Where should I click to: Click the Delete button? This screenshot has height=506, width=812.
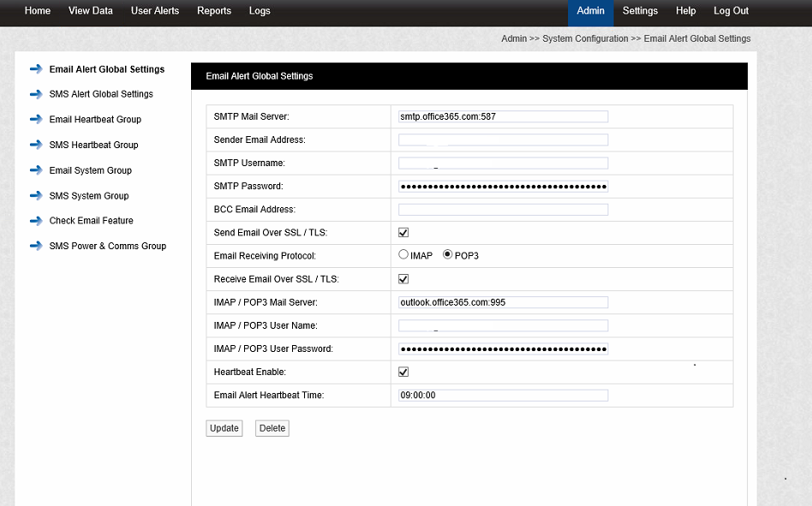[272, 428]
